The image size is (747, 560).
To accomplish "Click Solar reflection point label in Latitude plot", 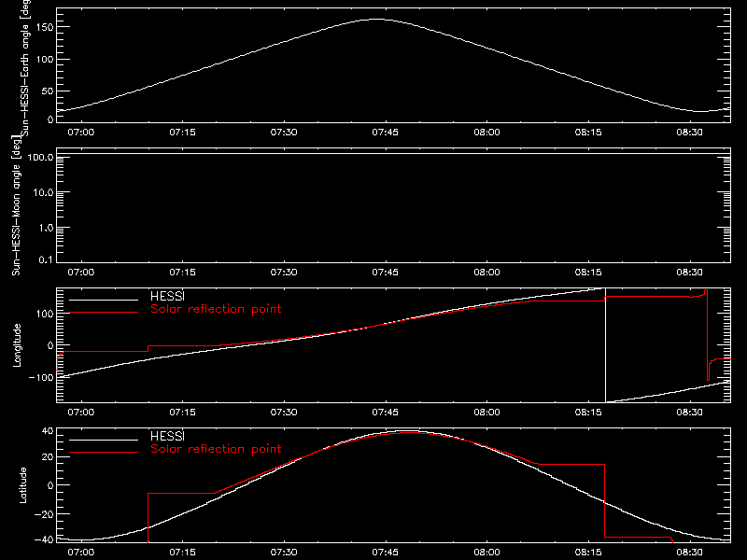I will click(216, 449).
